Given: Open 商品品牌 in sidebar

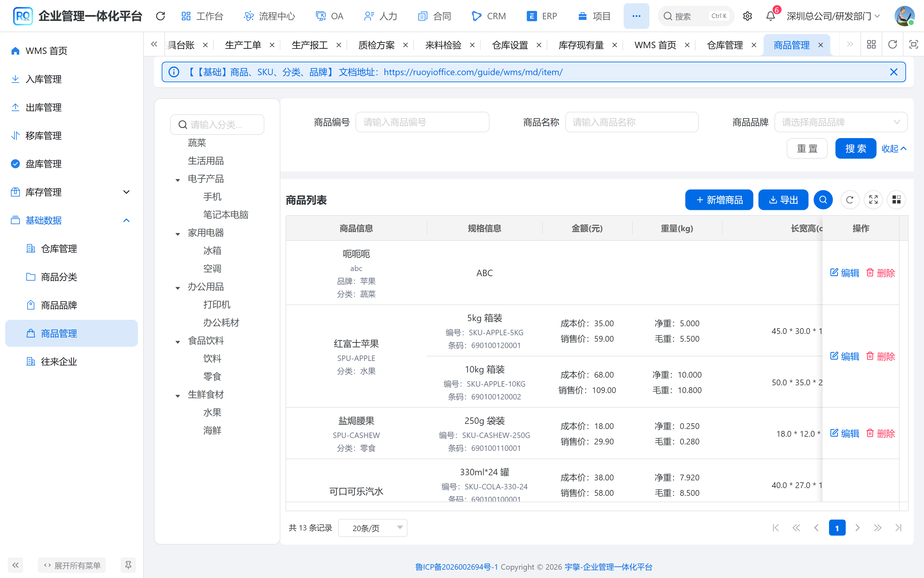Looking at the screenshot, I should click(72, 305).
